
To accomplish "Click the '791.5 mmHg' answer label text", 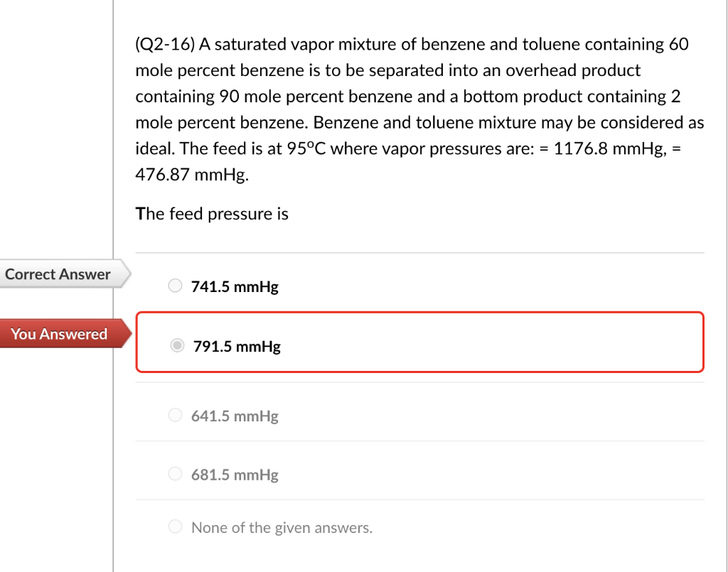I will point(237,347).
